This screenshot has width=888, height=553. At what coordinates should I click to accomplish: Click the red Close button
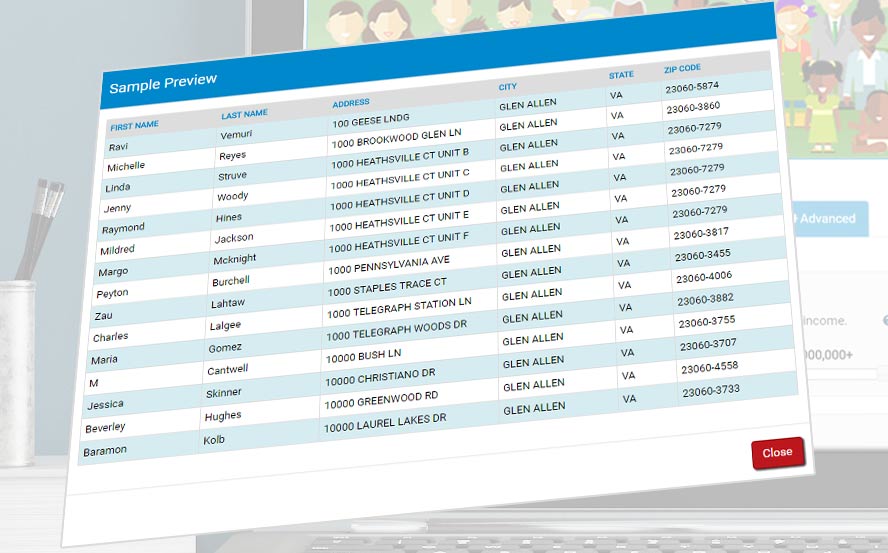(777, 452)
